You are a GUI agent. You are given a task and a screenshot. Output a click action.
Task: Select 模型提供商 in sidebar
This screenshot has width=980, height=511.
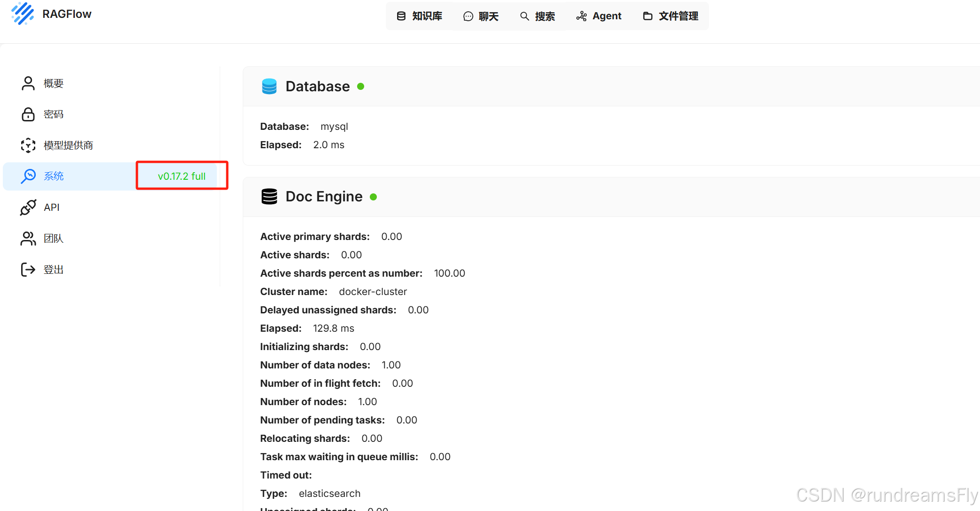pyautogui.click(x=68, y=145)
